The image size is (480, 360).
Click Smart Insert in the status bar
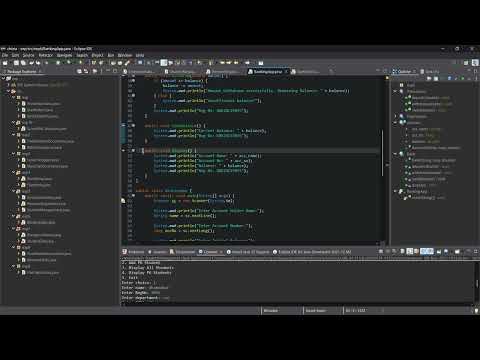315,311
